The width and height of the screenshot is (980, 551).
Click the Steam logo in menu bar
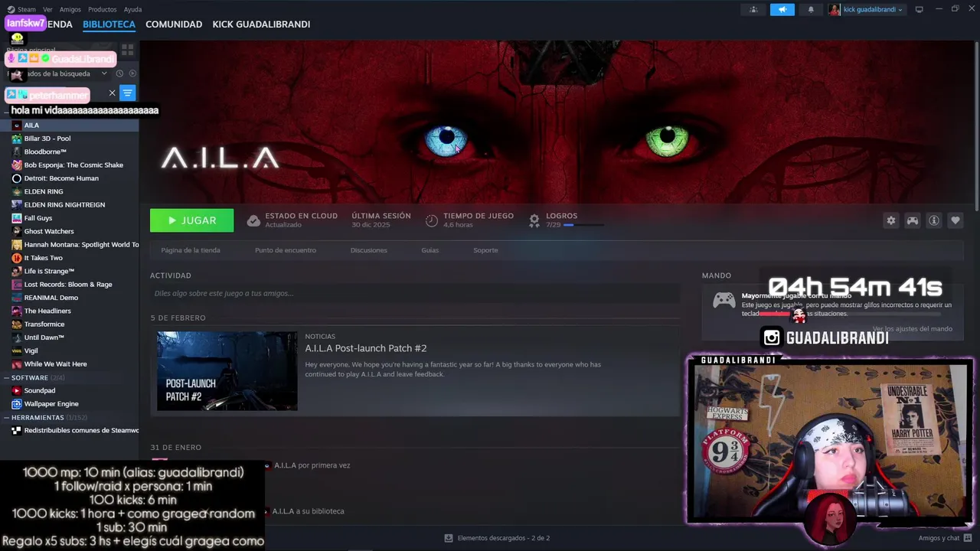(x=11, y=9)
